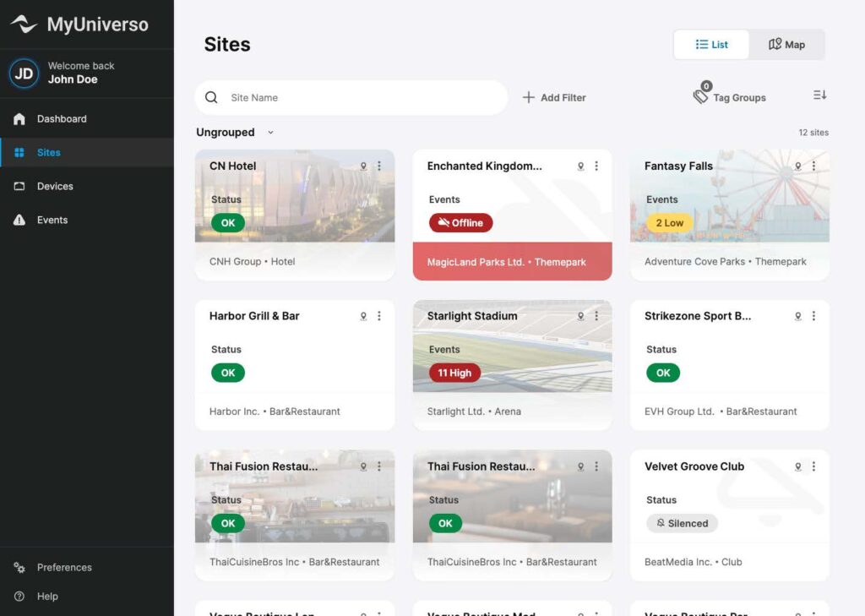Click "Adventure Cove Parks • Themepark" text
Viewport: 865px width, 616px height.
coord(726,262)
